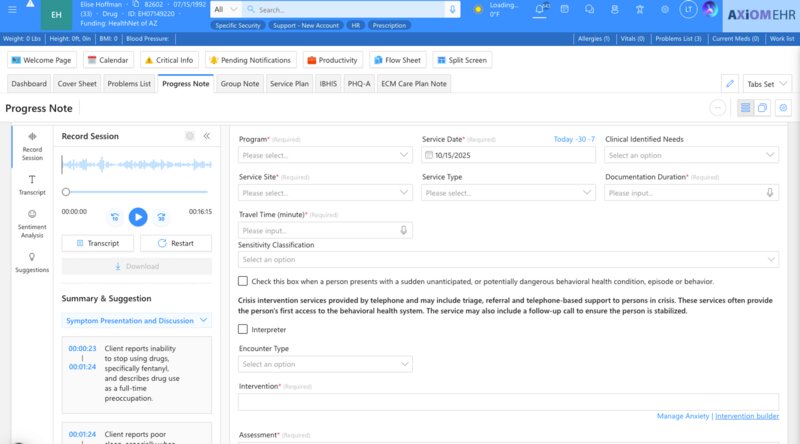Open the Flow Sheet button

(397, 60)
